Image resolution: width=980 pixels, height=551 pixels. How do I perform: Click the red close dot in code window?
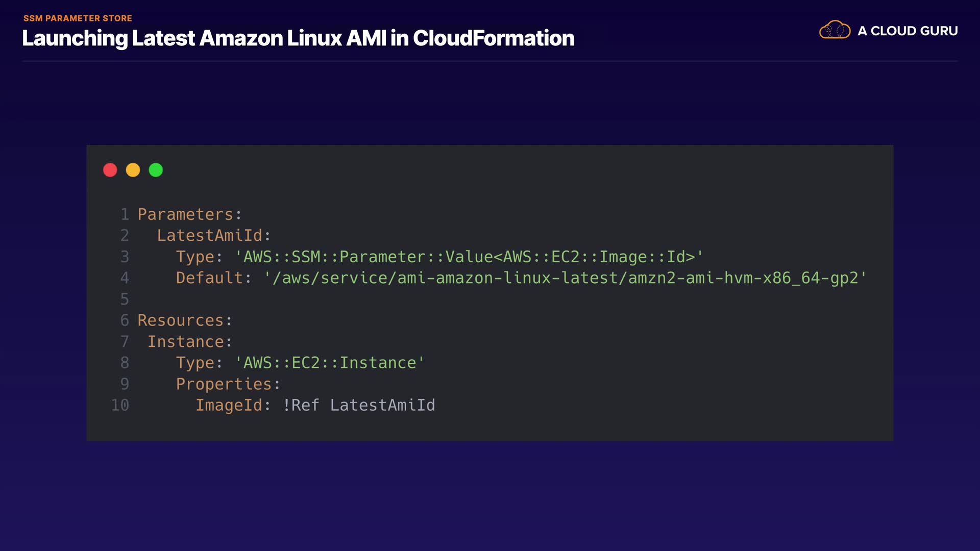[110, 170]
